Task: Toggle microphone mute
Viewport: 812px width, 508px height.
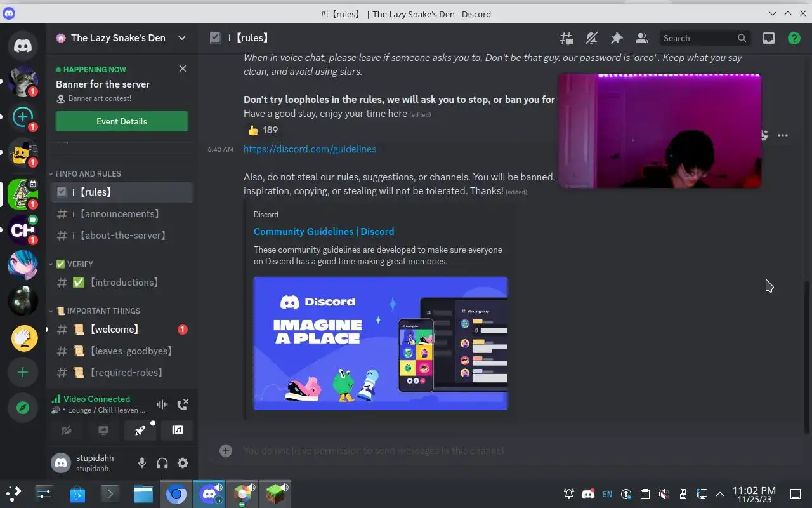Action: point(142,463)
